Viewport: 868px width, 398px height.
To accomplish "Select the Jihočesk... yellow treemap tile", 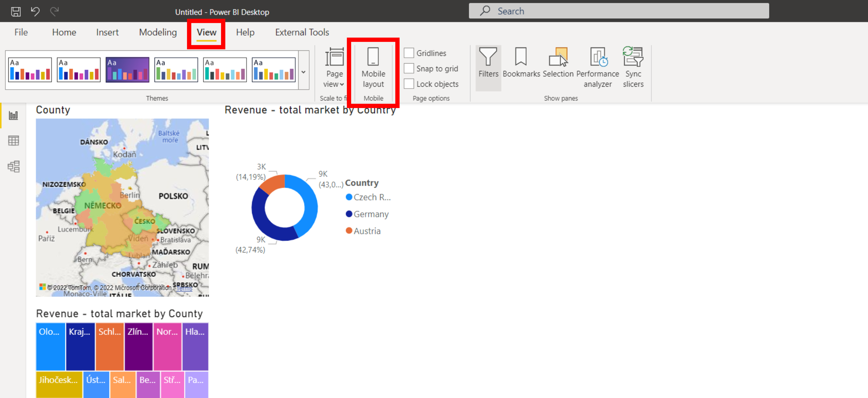I will [x=59, y=385].
